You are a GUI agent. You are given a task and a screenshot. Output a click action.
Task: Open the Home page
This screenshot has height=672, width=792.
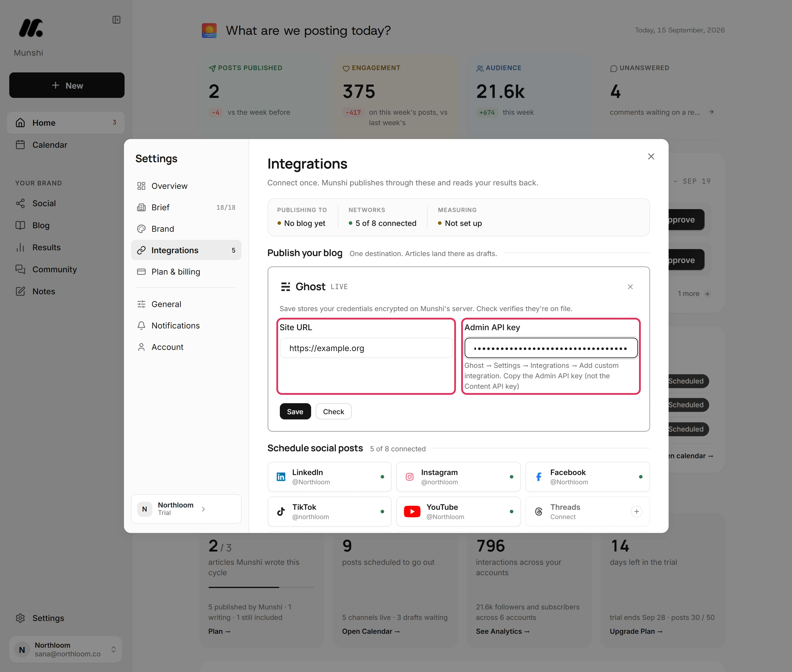click(x=65, y=123)
